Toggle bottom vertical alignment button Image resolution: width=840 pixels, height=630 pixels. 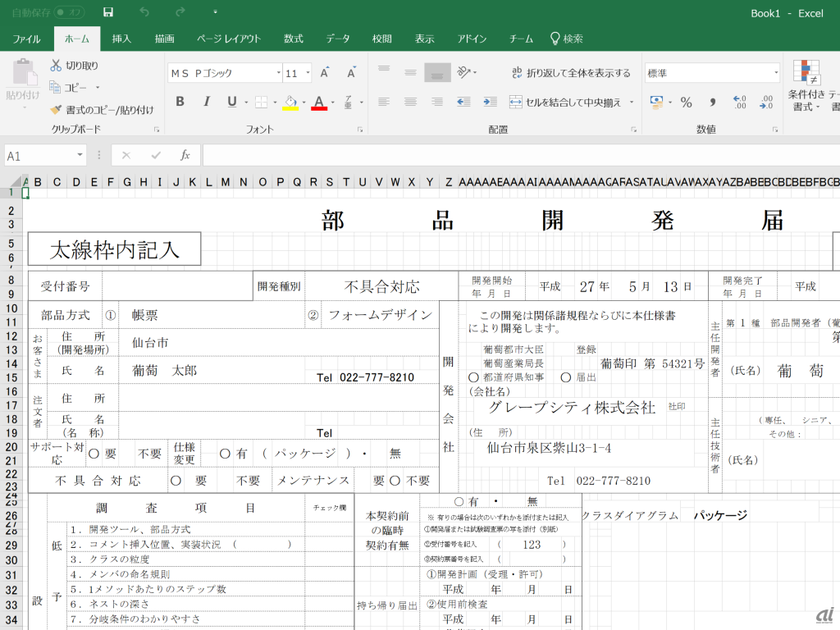(x=437, y=73)
